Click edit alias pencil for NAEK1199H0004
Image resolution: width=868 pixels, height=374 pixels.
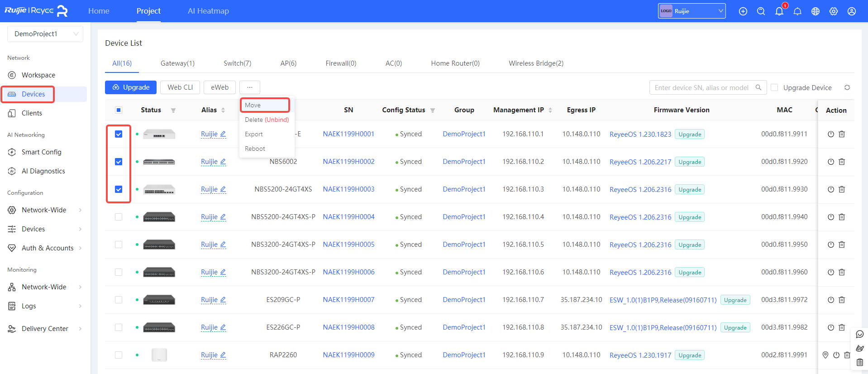coord(223,217)
